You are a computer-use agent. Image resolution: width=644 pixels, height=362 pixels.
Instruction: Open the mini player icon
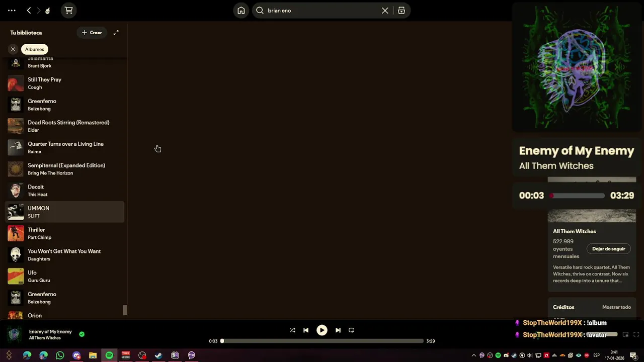pos(625,334)
